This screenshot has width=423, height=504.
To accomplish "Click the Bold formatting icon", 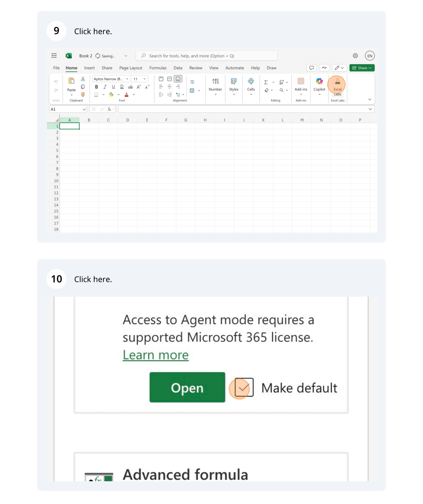I will click(96, 87).
